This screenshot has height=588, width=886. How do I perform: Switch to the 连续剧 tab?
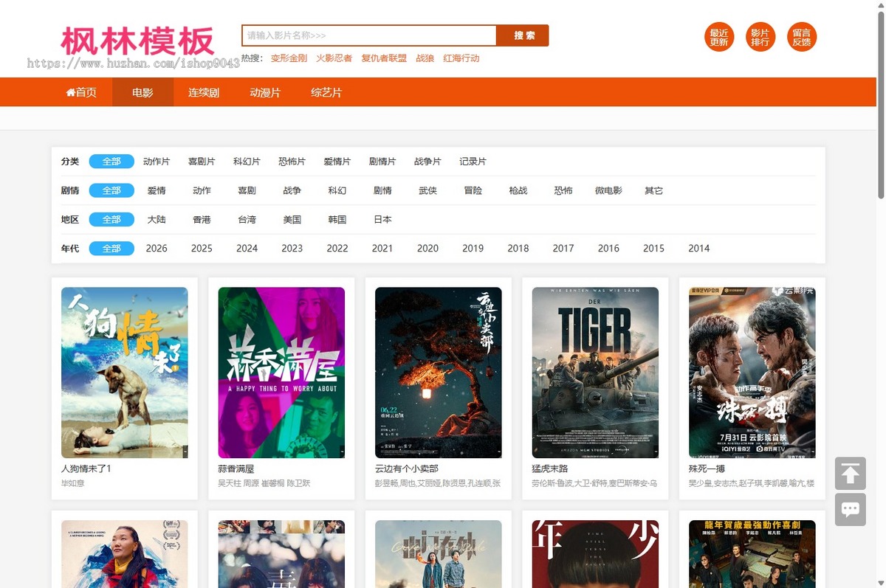click(x=204, y=92)
